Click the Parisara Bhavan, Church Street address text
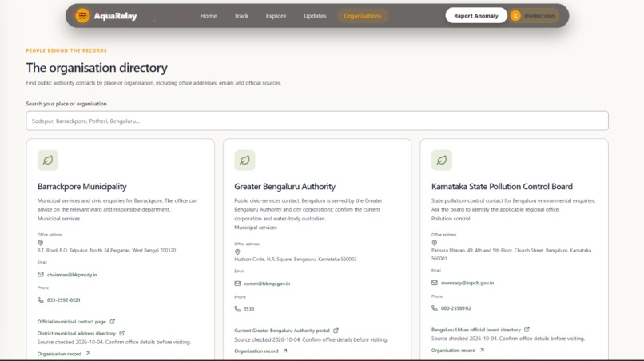 click(511, 254)
